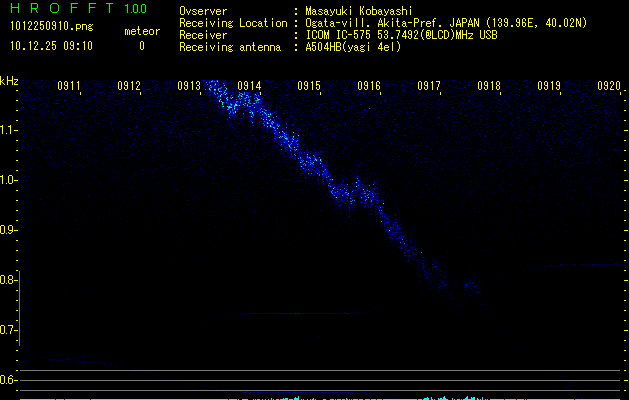Click the 1.1 kHz axis label

8,130
